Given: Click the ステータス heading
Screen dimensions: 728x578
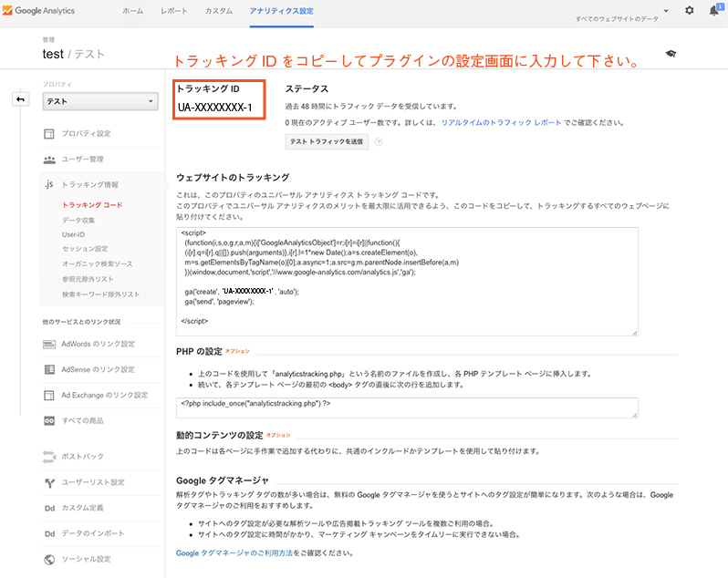Looking at the screenshot, I should click(307, 88).
